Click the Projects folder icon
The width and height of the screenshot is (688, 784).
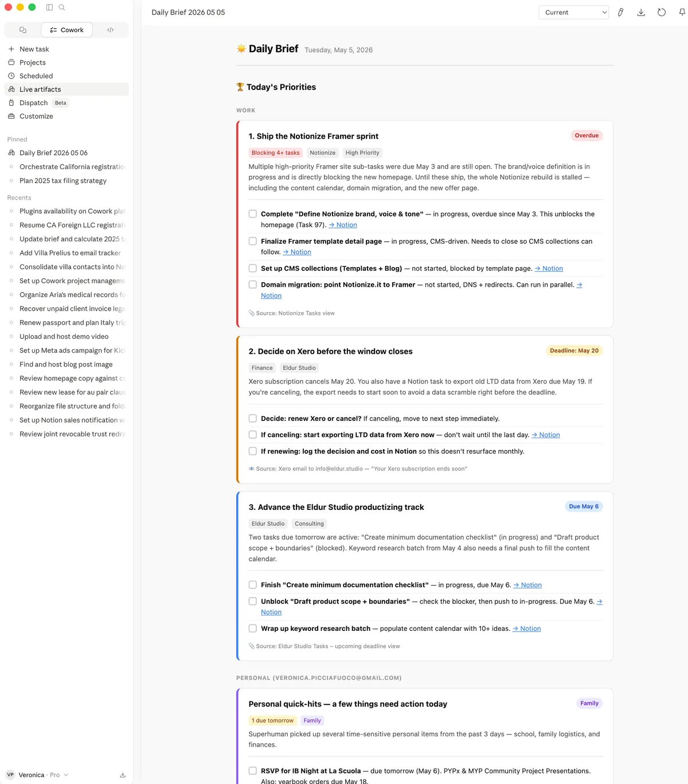click(x=11, y=63)
